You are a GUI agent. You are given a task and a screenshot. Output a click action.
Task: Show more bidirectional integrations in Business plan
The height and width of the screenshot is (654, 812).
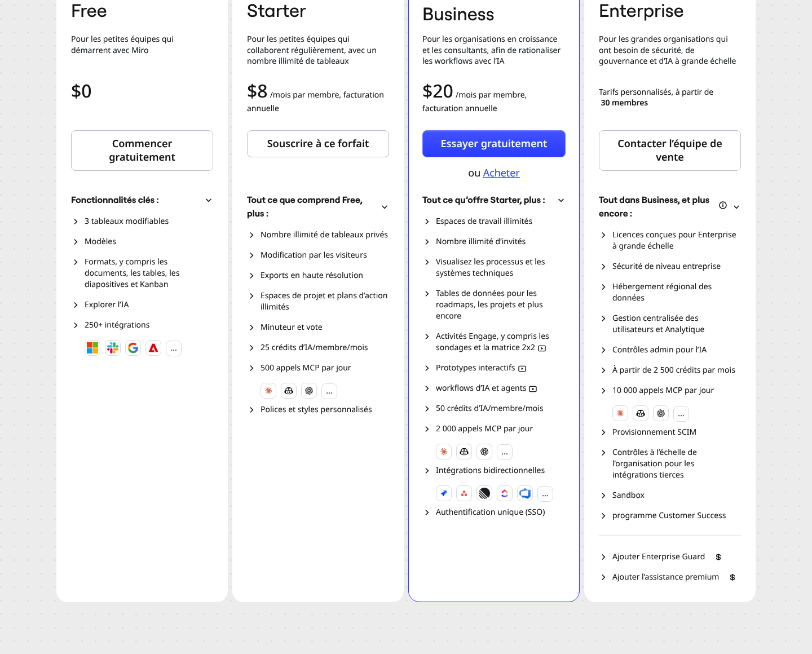[545, 494]
